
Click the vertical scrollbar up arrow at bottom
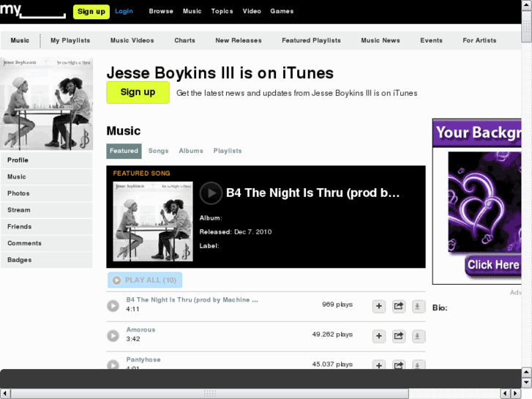[x=526, y=372]
